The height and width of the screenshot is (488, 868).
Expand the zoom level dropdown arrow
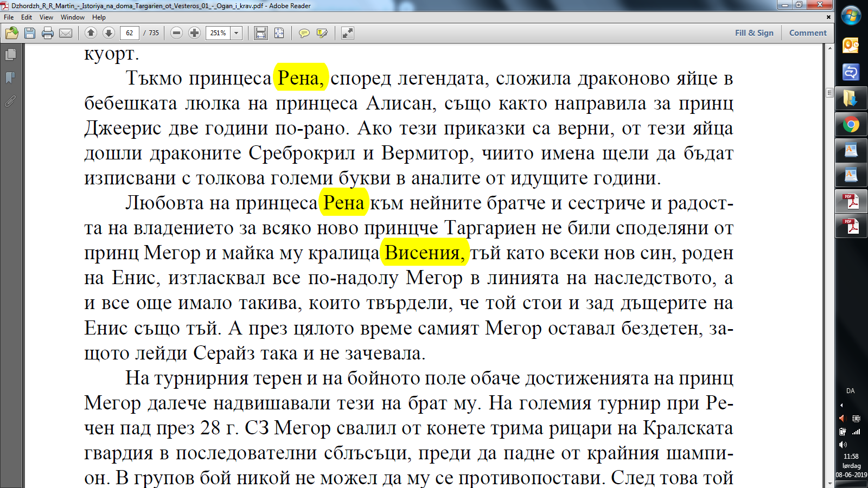(x=237, y=33)
